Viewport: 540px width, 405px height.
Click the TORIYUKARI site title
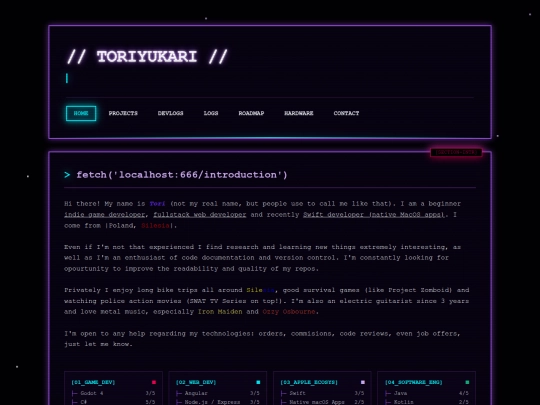[x=147, y=57]
